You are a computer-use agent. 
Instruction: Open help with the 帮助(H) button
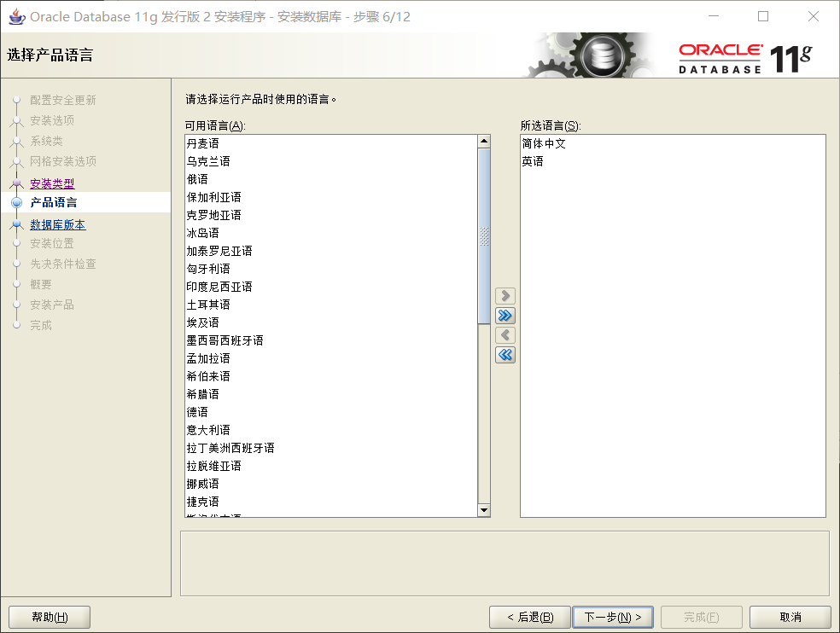pyautogui.click(x=50, y=617)
